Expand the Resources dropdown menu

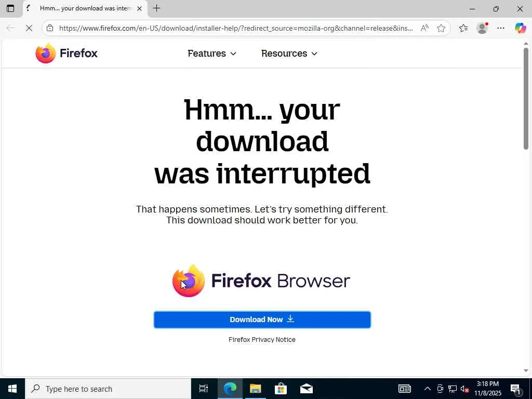click(x=289, y=54)
